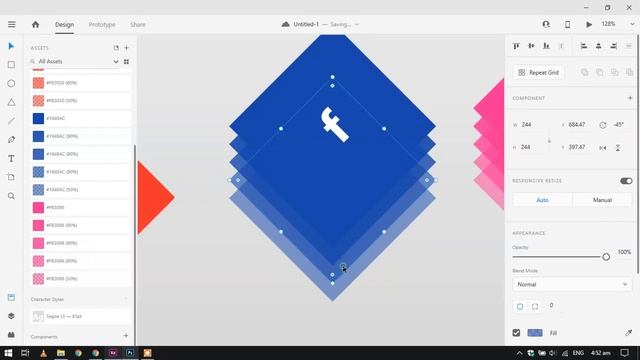Open the Layers panel icon

[x=11, y=316]
